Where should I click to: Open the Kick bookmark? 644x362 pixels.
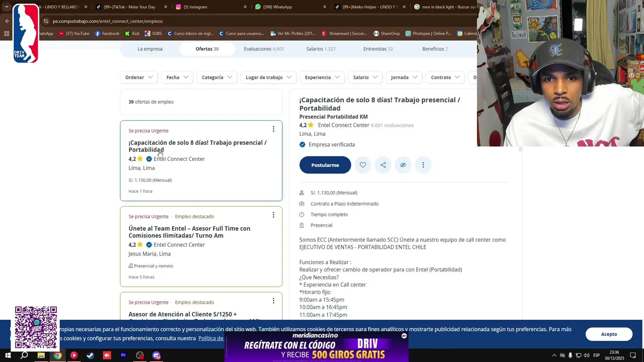132,34
